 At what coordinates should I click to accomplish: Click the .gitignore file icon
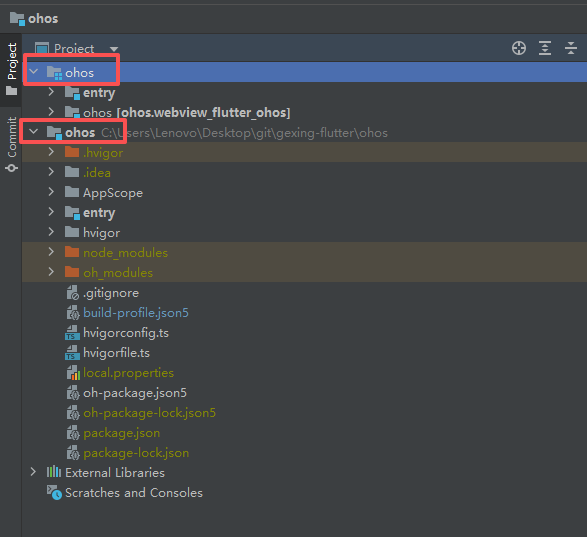point(73,292)
